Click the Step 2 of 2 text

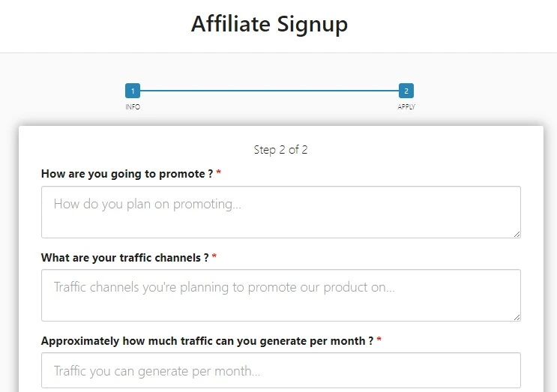280,149
